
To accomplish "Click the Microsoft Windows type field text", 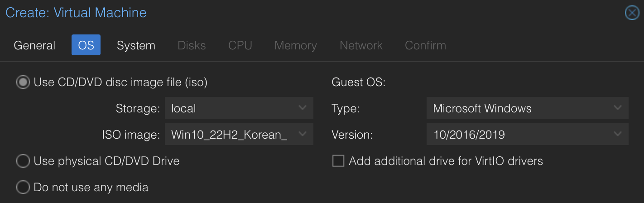I will (x=482, y=108).
